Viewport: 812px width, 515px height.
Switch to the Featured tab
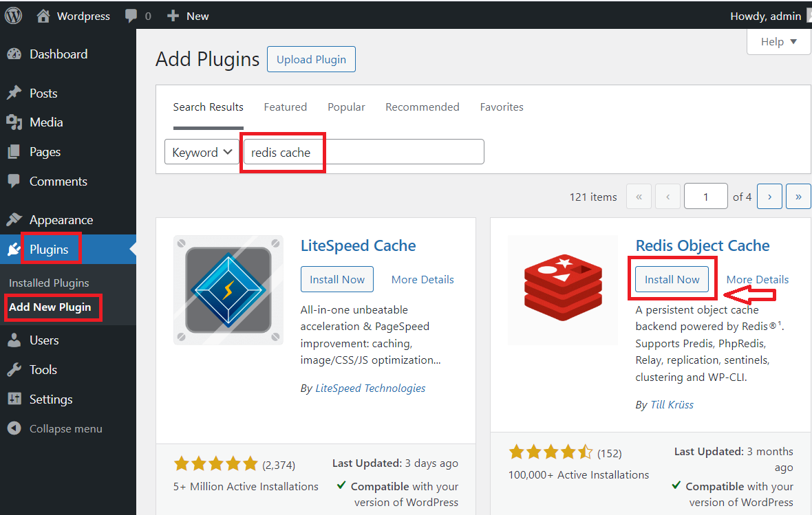286,107
